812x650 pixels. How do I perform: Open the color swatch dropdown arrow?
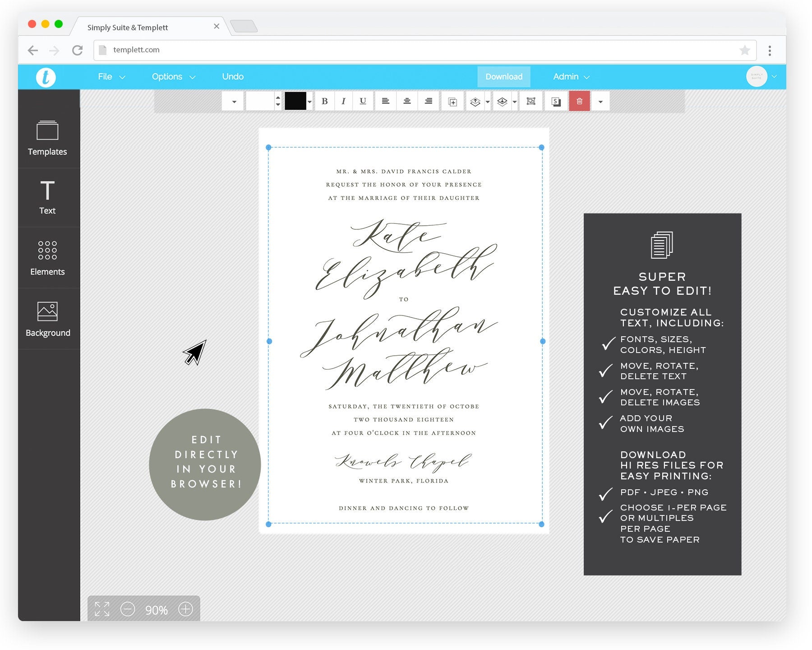coord(309,102)
